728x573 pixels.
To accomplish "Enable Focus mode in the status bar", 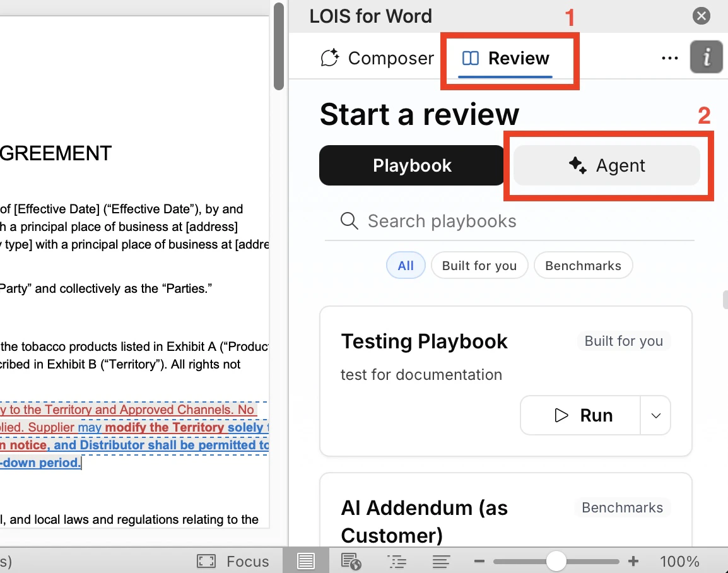I will (233, 562).
